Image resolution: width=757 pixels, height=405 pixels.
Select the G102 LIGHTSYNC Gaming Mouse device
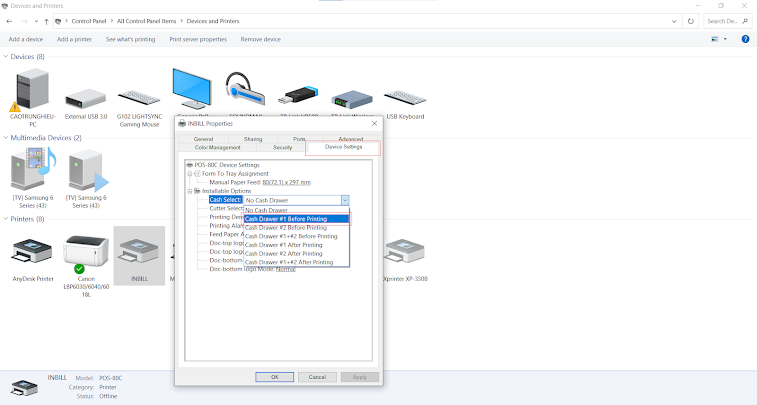coord(139,98)
